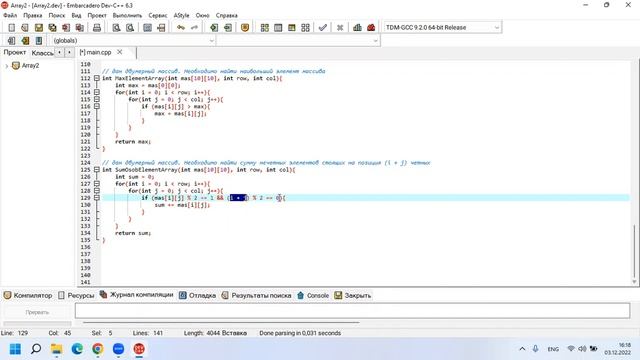Viewport: 640px width, 360px height.
Task: Collapse fold marker at line 112 MaxElementArray
Action: 97,78
